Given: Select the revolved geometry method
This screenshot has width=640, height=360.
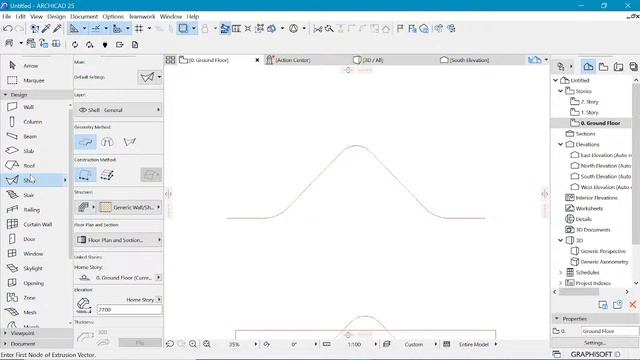Looking at the screenshot, I should pyautogui.click(x=107, y=142).
